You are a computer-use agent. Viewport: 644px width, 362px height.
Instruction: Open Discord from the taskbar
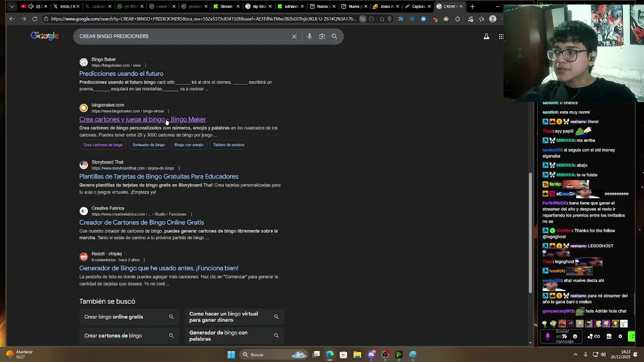pyautogui.click(x=371, y=354)
